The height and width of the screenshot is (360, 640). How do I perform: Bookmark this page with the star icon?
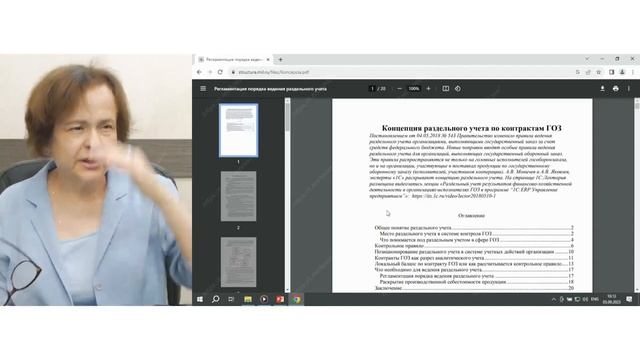[598, 72]
